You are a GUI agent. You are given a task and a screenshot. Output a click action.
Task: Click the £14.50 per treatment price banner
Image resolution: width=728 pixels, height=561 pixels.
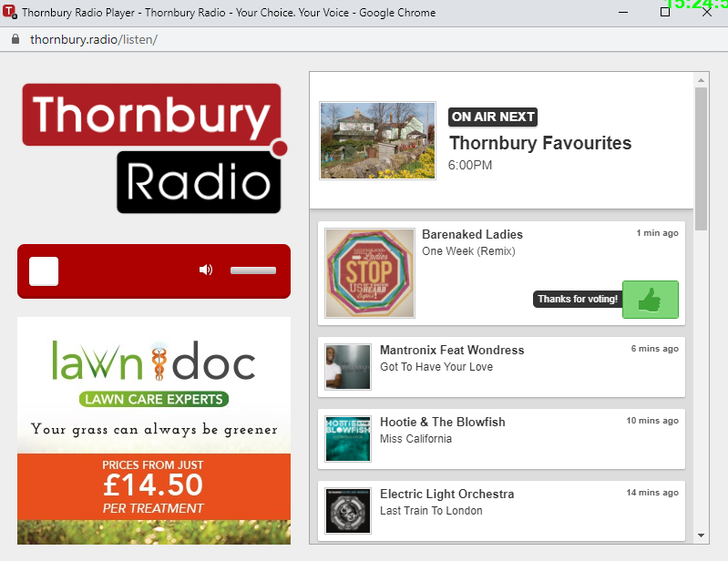[x=154, y=485]
